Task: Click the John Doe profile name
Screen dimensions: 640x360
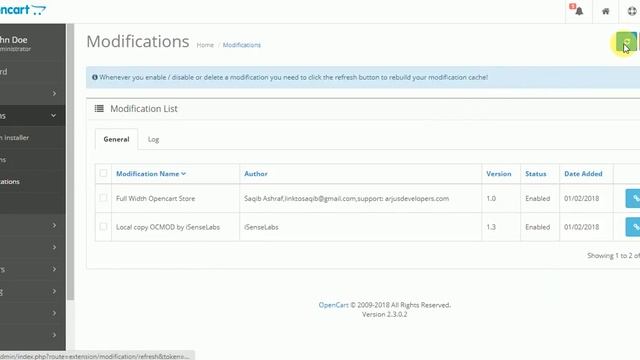Action: (x=14, y=40)
